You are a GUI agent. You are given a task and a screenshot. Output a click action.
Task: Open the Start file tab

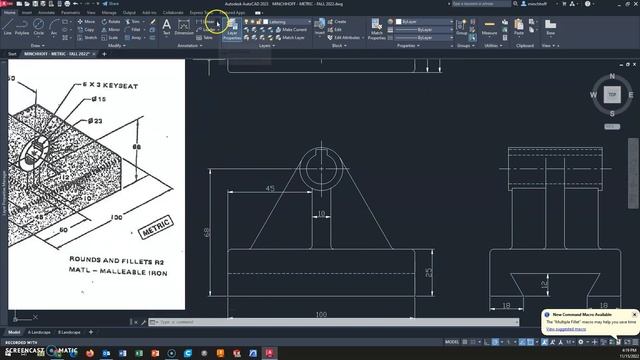tap(12, 54)
